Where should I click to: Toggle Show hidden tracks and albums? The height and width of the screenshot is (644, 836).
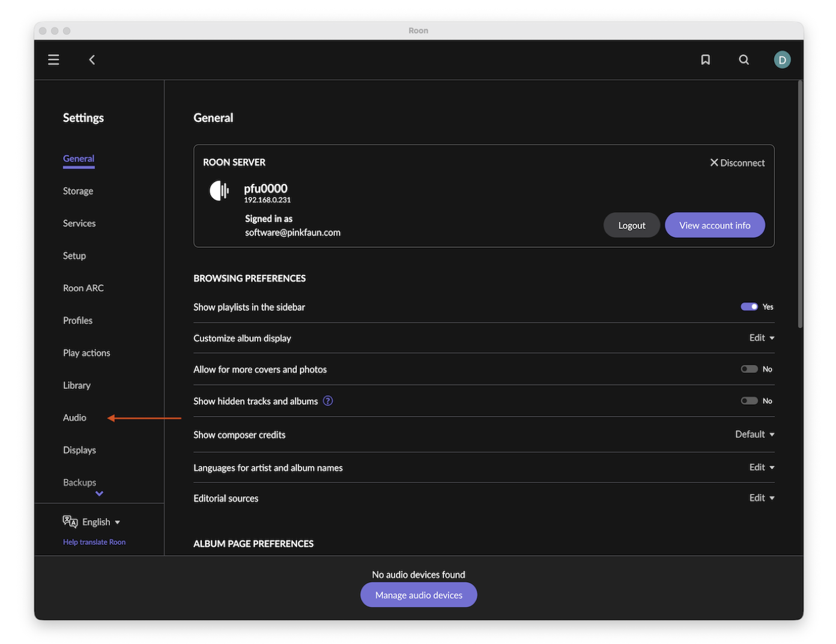tap(749, 401)
